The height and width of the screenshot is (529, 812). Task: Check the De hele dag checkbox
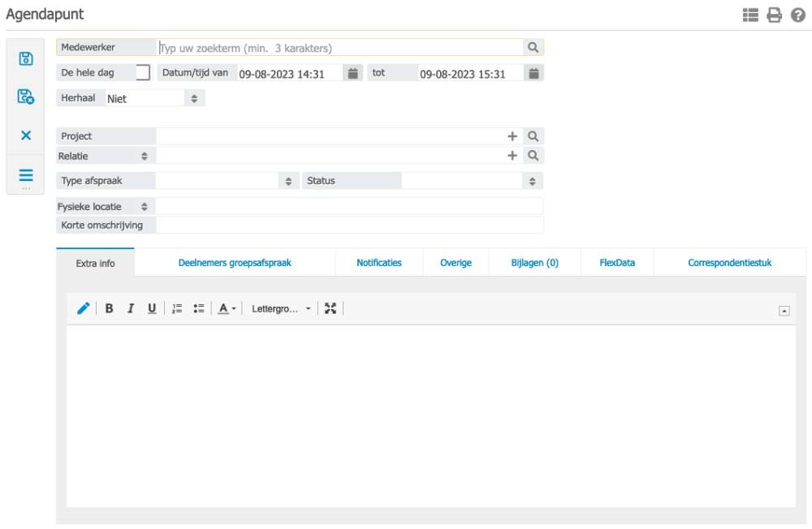[x=143, y=72]
